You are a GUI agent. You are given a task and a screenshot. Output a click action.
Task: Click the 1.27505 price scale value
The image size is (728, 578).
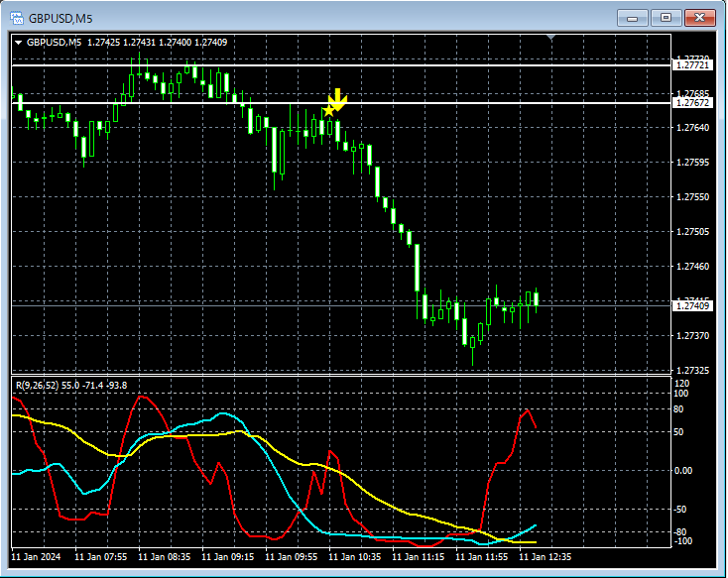(x=692, y=231)
